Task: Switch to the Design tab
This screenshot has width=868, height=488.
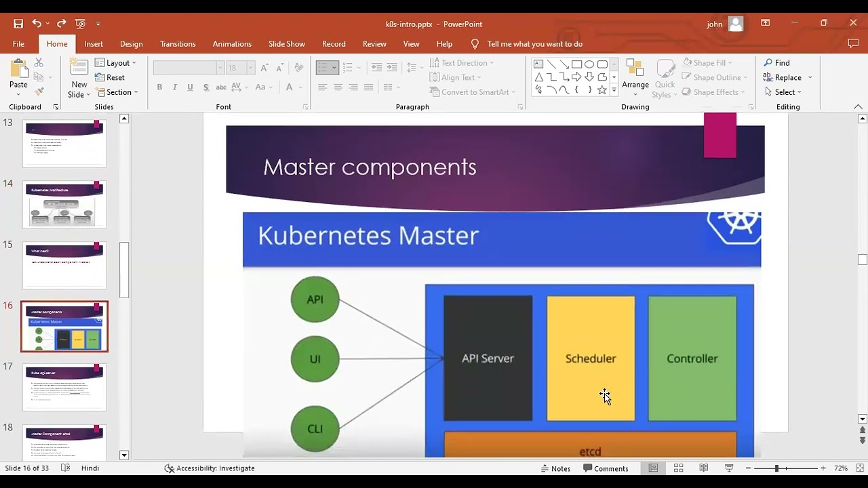Action: pyautogui.click(x=132, y=44)
